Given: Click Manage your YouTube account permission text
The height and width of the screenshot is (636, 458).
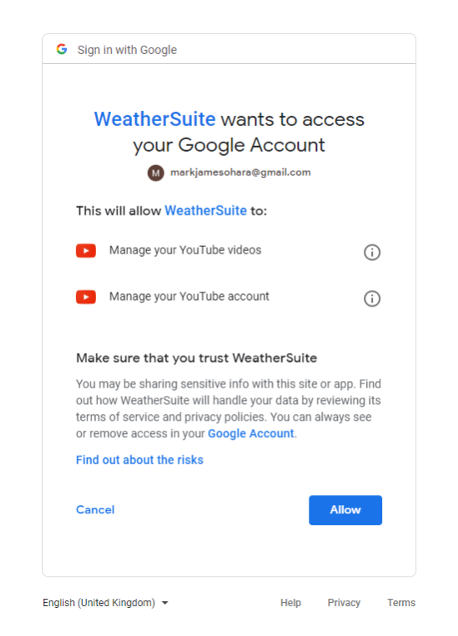Looking at the screenshot, I should coord(189,297).
